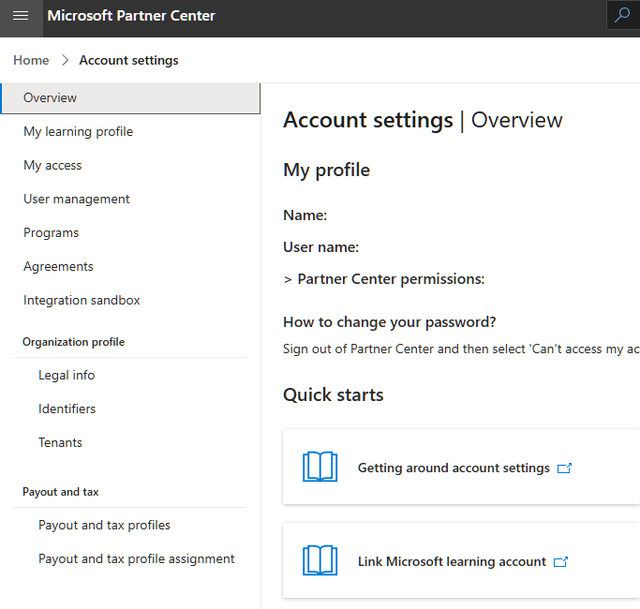Open Link Microsoft learning account link
The width and height of the screenshot is (640, 609).
pyautogui.click(x=452, y=562)
